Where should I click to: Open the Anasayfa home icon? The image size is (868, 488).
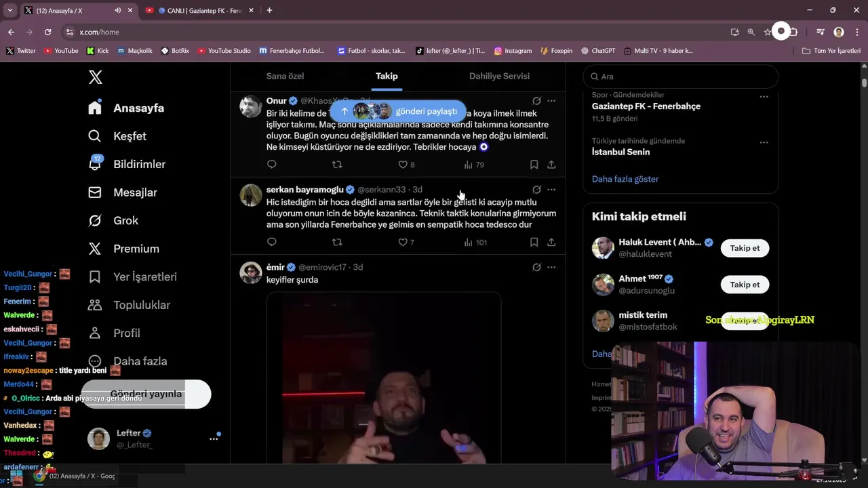pos(95,108)
